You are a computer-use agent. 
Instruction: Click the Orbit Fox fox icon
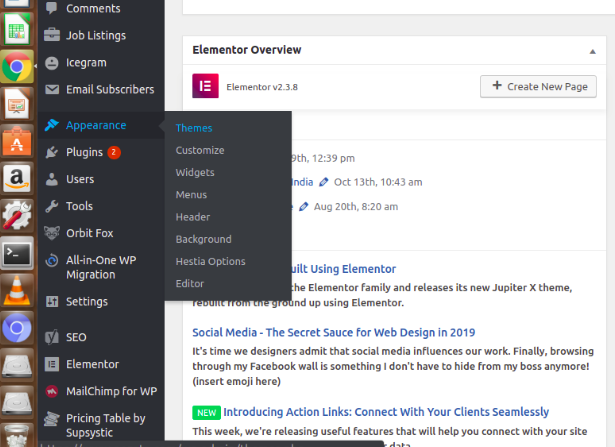click(51, 233)
